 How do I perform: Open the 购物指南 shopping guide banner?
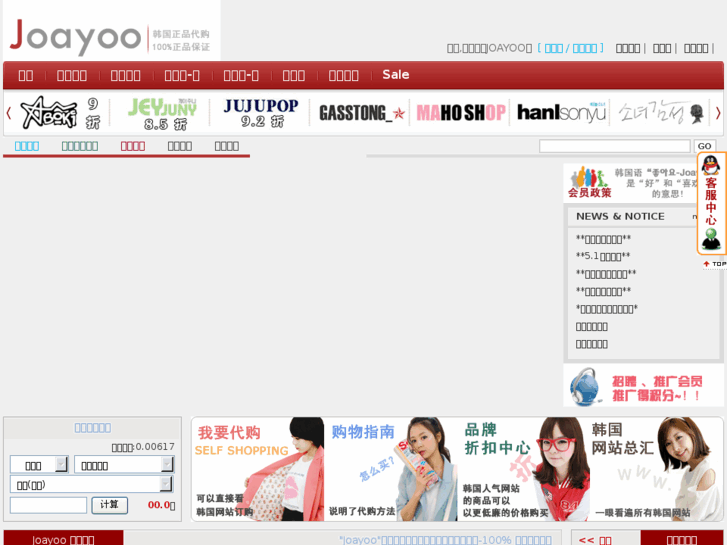[x=391, y=469]
